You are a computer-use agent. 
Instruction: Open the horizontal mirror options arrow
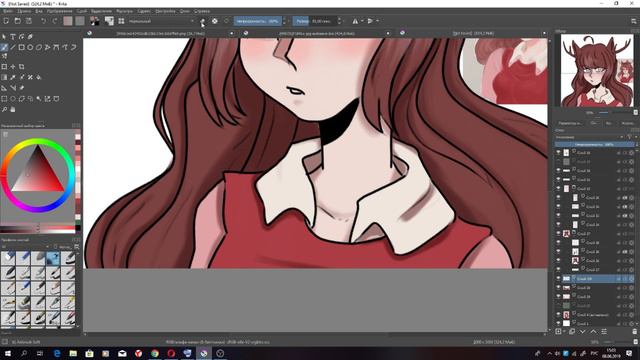point(362,21)
